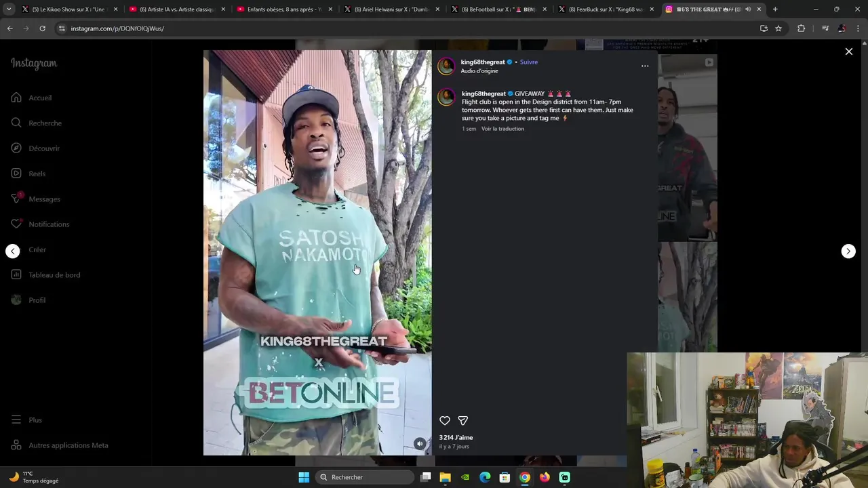Open Messages with unread badge
This screenshot has height=488, width=868.
[x=35, y=199]
